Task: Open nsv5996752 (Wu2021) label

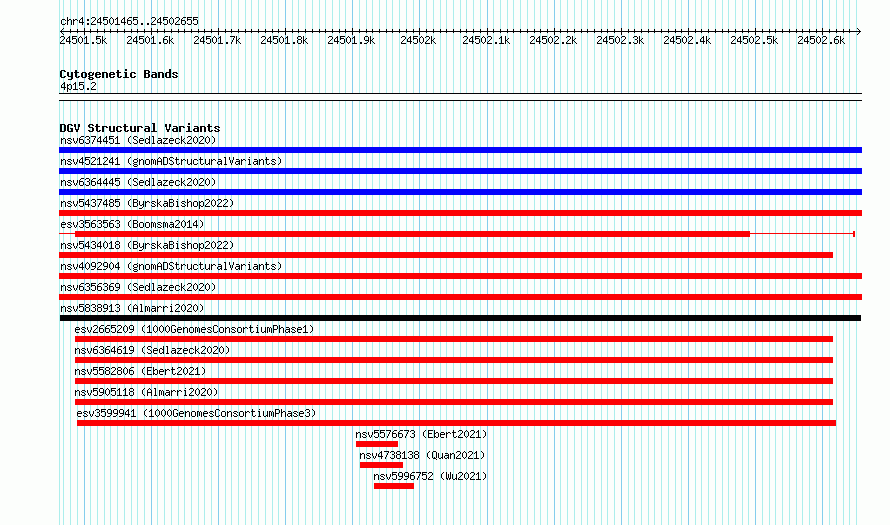Action: [x=430, y=476]
